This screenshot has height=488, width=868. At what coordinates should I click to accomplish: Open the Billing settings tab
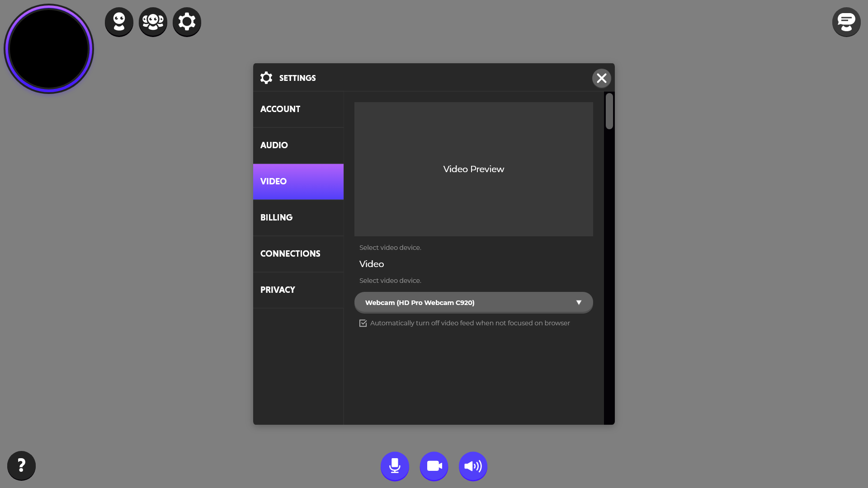pyautogui.click(x=298, y=218)
